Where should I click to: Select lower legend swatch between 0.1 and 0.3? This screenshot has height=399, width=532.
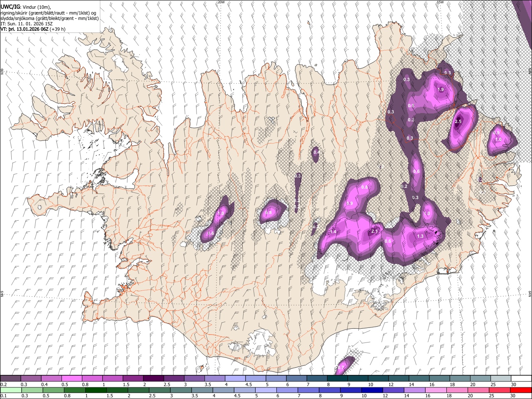[x=10, y=390]
